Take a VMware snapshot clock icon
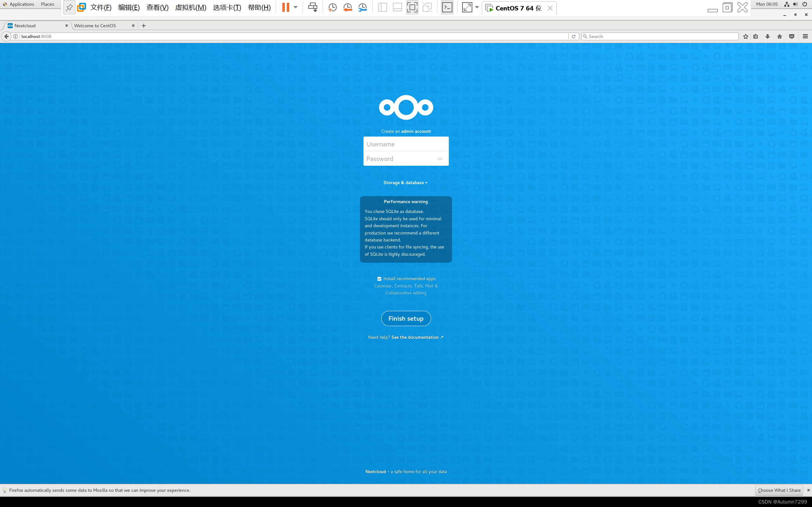The width and height of the screenshot is (812, 507). click(x=332, y=8)
